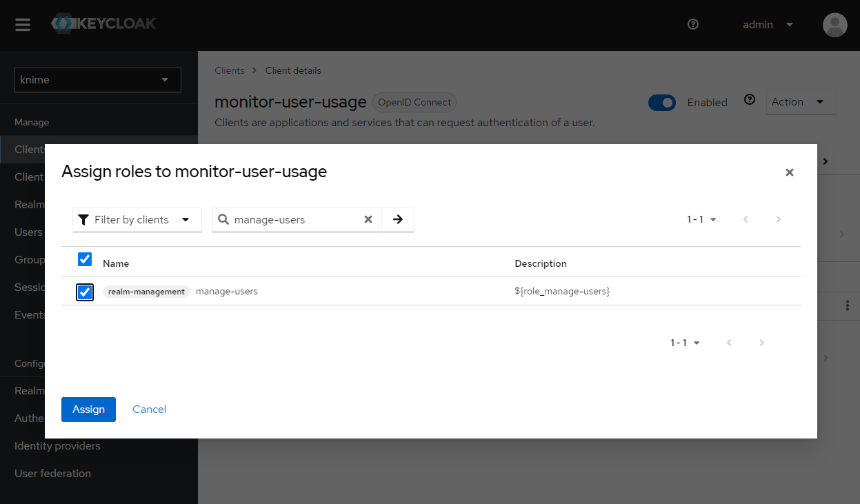Viewport: 860px width, 504px height.
Task: Click the bottom previous page arrow
Action: click(x=729, y=343)
